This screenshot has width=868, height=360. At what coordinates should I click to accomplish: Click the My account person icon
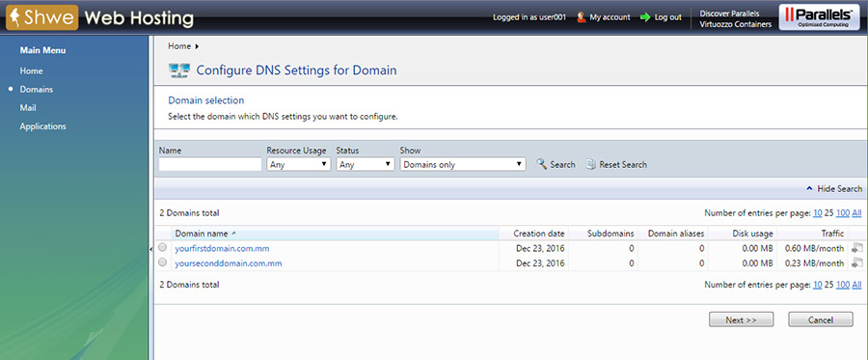581,17
